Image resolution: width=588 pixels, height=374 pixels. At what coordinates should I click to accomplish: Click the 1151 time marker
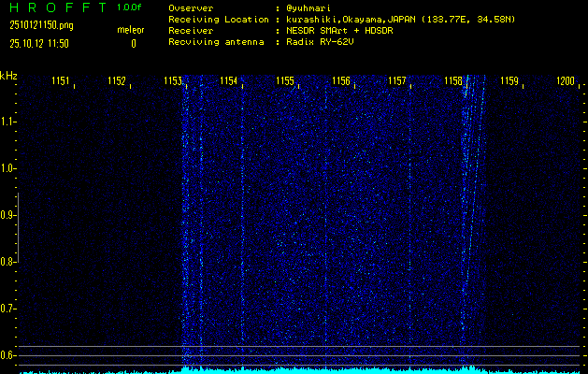click(x=62, y=81)
